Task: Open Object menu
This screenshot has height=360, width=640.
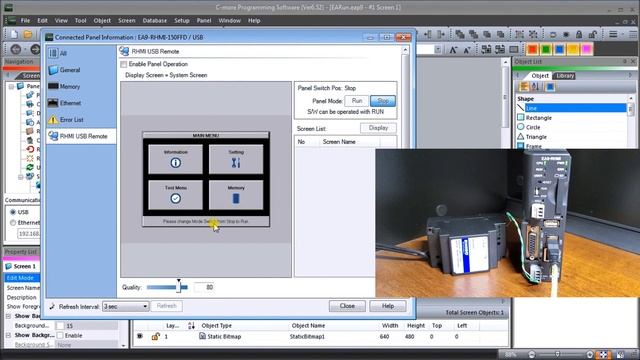Action: 102,20
